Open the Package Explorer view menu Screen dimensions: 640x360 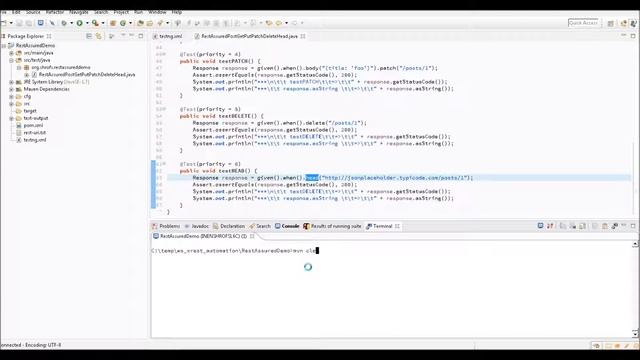click(x=123, y=36)
